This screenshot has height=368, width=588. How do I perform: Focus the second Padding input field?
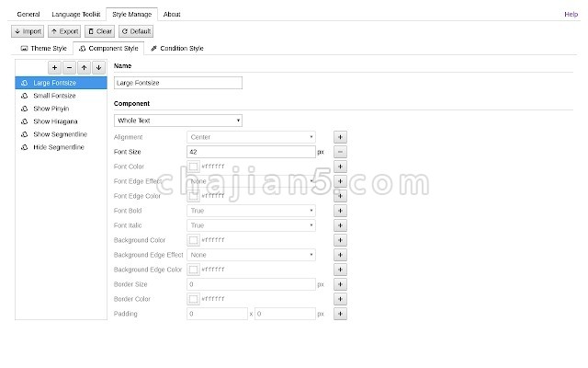tap(285, 314)
